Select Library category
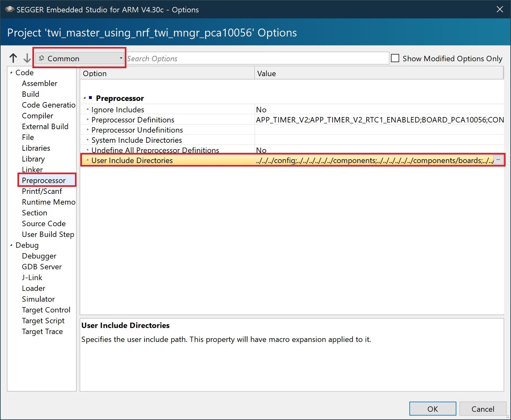The image size is (511, 420). click(33, 159)
